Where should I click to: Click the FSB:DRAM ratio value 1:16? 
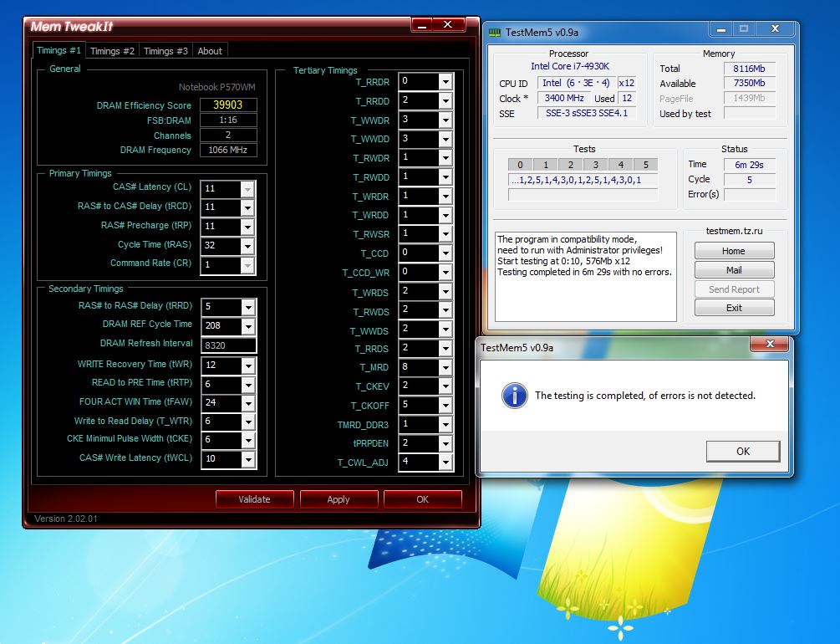coord(228,120)
